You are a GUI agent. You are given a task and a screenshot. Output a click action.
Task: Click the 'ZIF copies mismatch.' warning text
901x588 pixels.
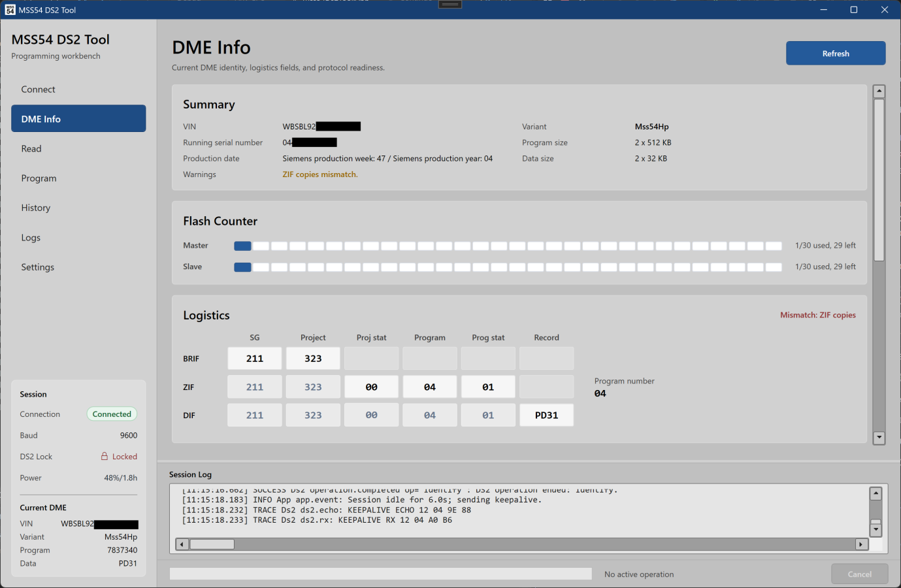click(320, 174)
